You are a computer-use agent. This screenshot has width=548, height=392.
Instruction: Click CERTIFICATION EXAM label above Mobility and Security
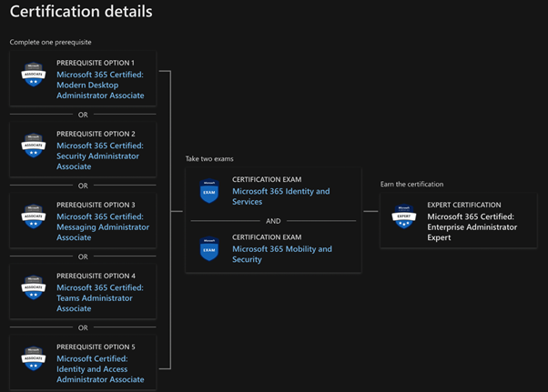click(x=267, y=237)
